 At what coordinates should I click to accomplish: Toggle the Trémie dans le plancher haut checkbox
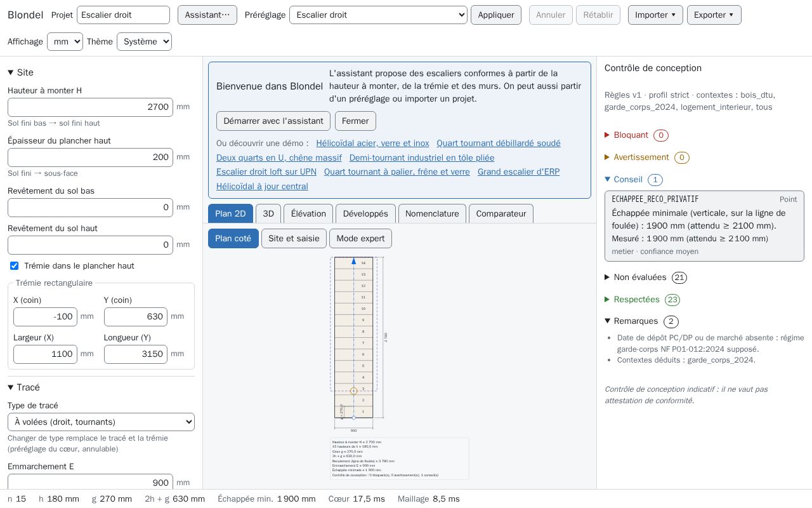coord(14,265)
